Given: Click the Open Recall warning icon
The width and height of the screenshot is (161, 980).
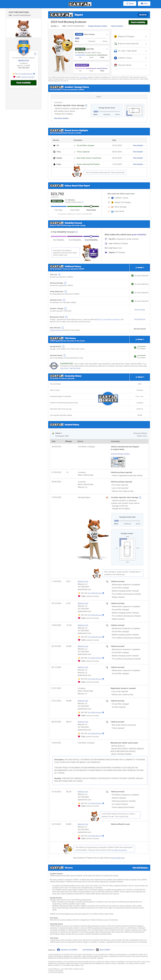Looking at the screenshot, I should point(116,51).
